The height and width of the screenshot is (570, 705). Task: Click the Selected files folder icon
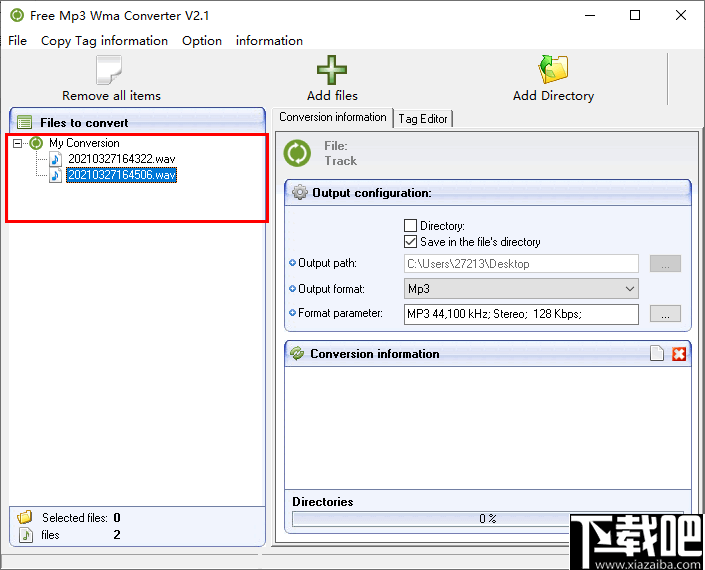25,517
